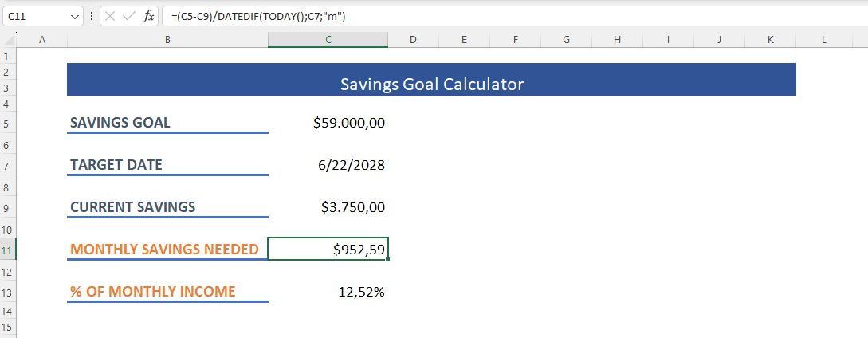This screenshot has width=868, height=338.
Task: Click the Insert Function fx icon
Action: tap(148, 17)
